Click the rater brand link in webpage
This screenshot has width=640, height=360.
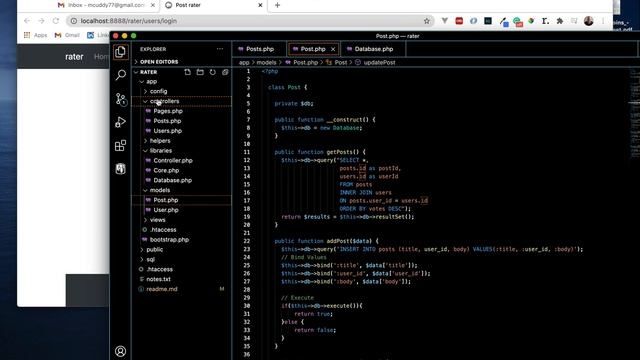[x=74, y=57]
